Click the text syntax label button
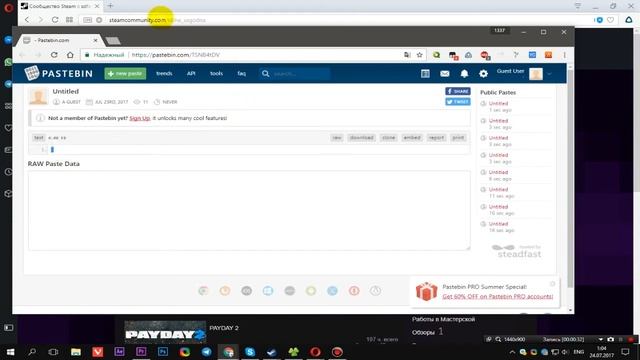 click(39, 138)
